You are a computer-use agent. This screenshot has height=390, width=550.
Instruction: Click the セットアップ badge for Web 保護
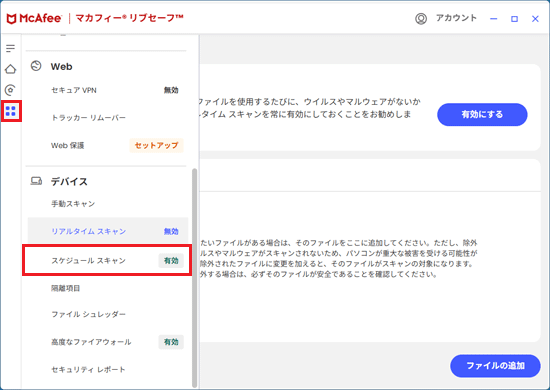156,145
